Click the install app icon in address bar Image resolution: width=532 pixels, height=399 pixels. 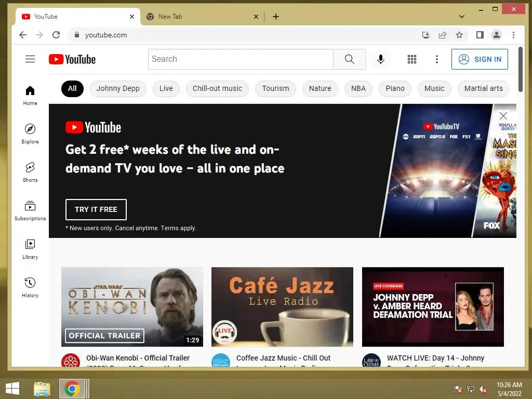pyautogui.click(x=426, y=35)
